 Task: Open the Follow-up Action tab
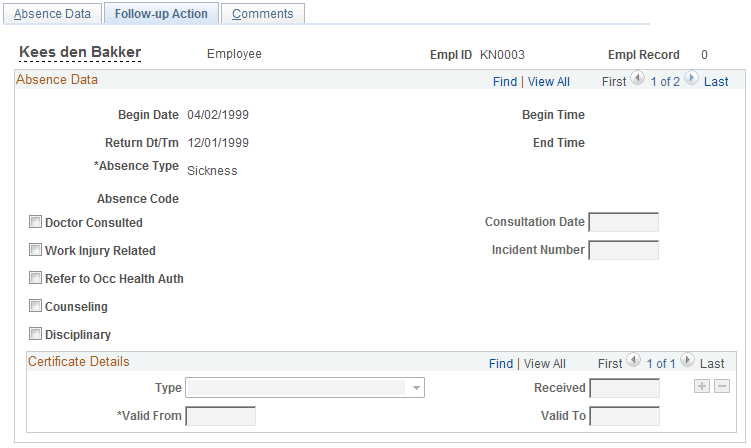161,13
